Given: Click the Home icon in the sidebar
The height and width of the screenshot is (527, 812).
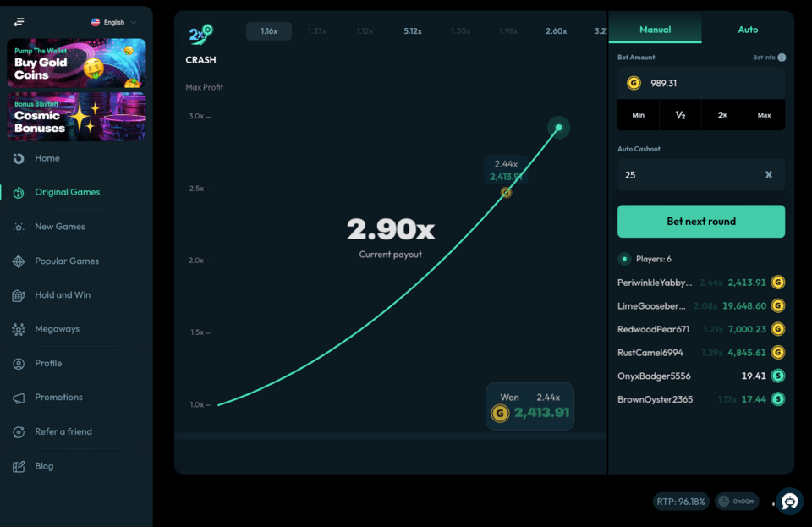Looking at the screenshot, I should 19,158.
